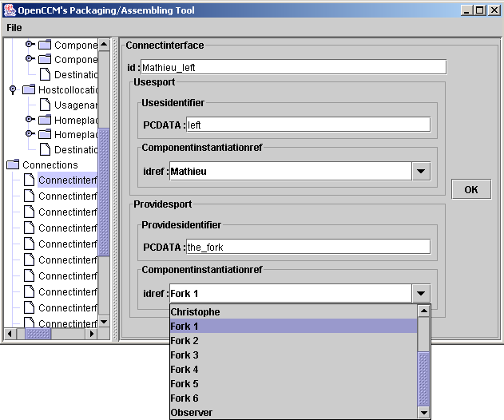Screen dimensions: 504x420
Task: Click the dropdown list scroll-up arrow
Action: (423, 311)
